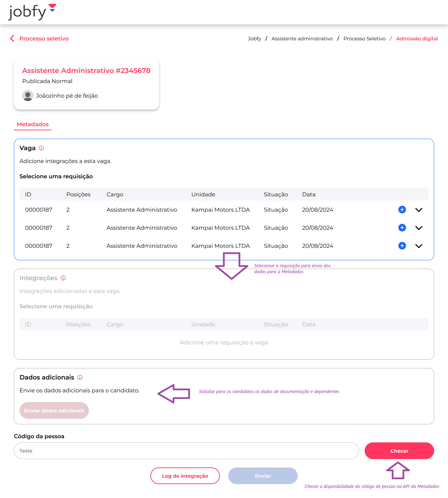Add the first requisition with plus icon
448x498 pixels.
point(402,210)
